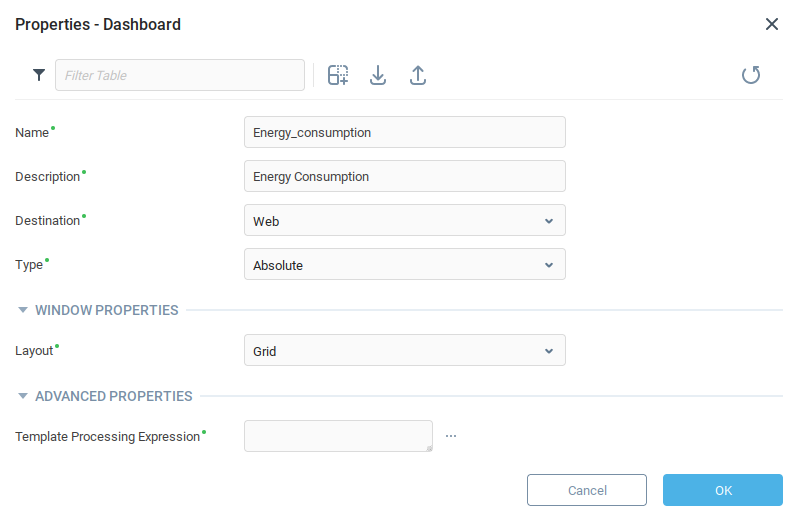Screen dimensions: 792x518
Task: Click the circular reset arrow icon
Action: (x=751, y=75)
